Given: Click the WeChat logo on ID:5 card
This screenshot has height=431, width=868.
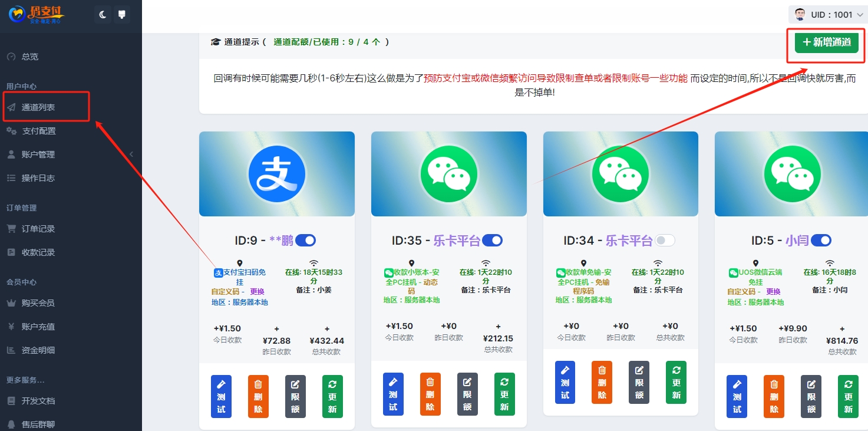Looking at the screenshot, I should tap(793, 174).
